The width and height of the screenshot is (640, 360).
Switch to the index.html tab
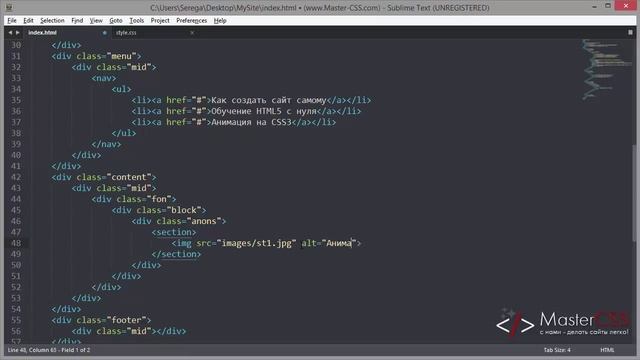42,33
